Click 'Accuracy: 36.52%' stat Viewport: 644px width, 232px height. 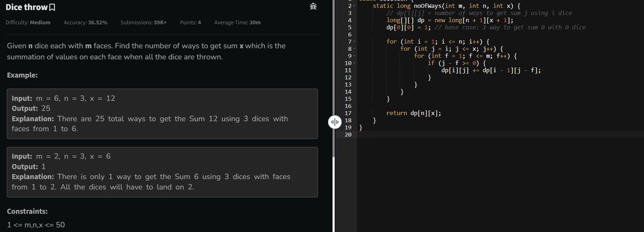click(x=85, y=23)
